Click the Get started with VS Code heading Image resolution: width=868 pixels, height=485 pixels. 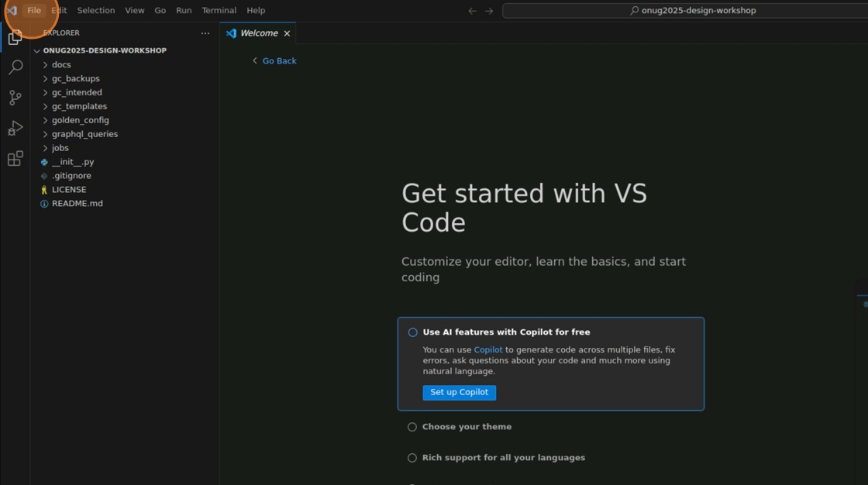click(x=524, y=208)
